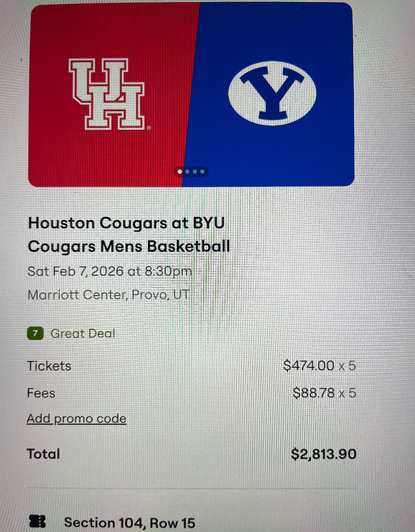The image size is (415, 532).
Task: Select the first carousel dot
Action: pos(180,172)
